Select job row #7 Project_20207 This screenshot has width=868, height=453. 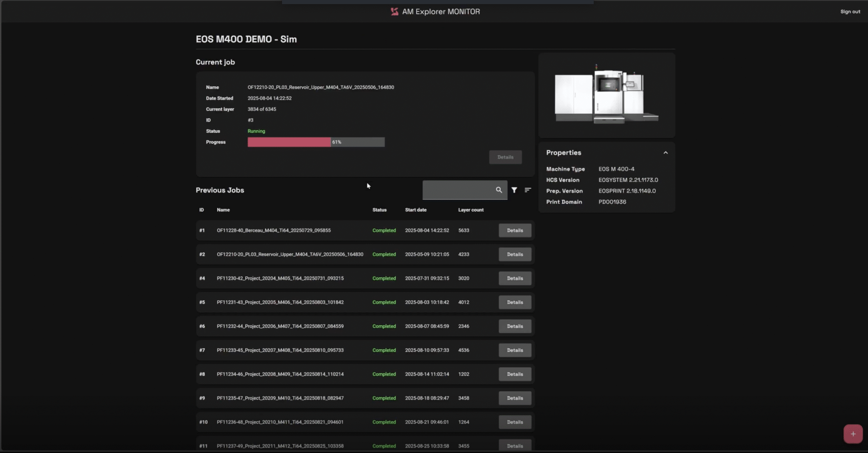pos(280,350)
